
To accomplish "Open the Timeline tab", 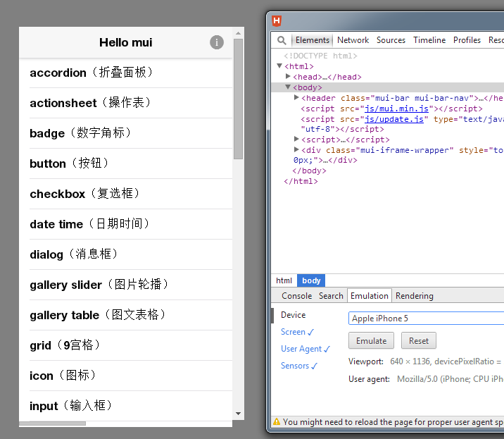I will [x=429, y=40].
